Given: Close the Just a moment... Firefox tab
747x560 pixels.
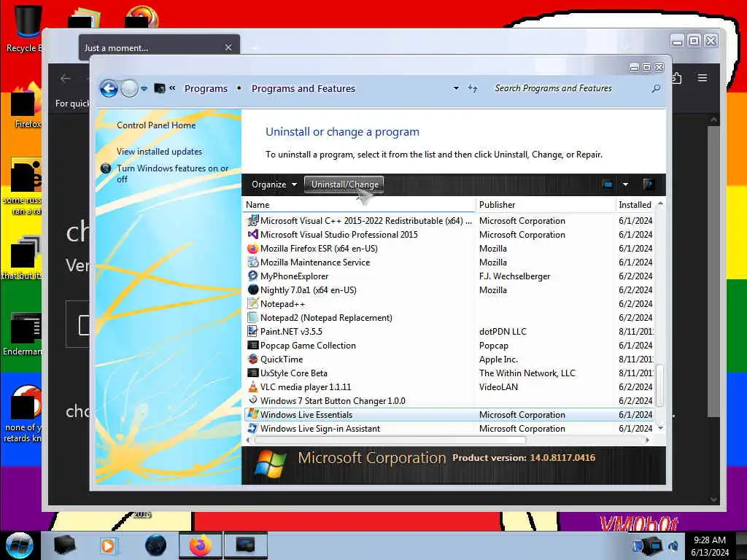Looking at the screenshot, I should coord(228,47).
